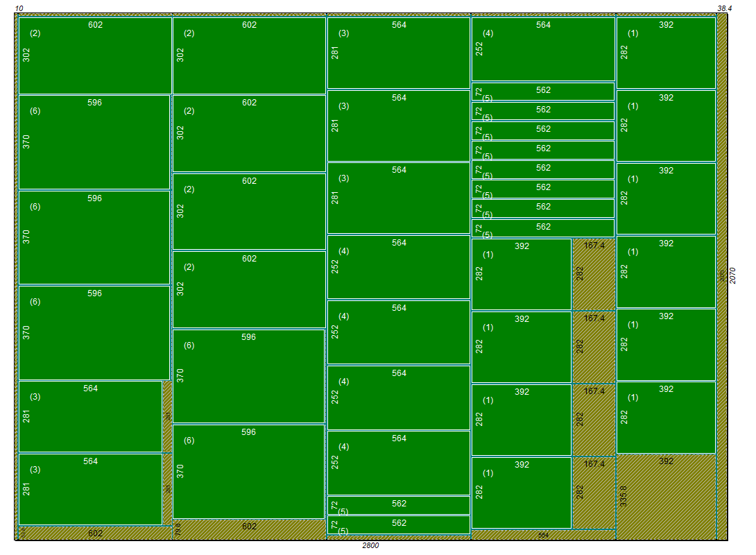Click the topmost 562x72 strip in fourth column
756x555 pixels.
[x=543, y=92]
